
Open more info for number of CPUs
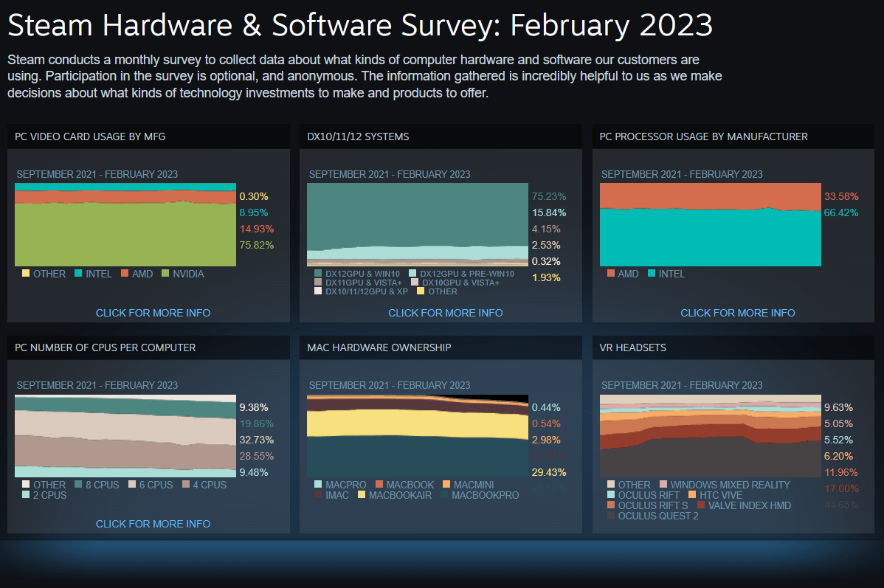click(x=153, y=524)
